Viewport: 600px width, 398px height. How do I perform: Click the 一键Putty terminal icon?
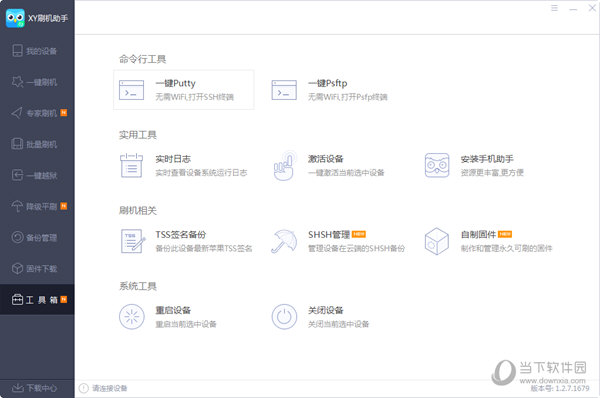pos(131,90)
